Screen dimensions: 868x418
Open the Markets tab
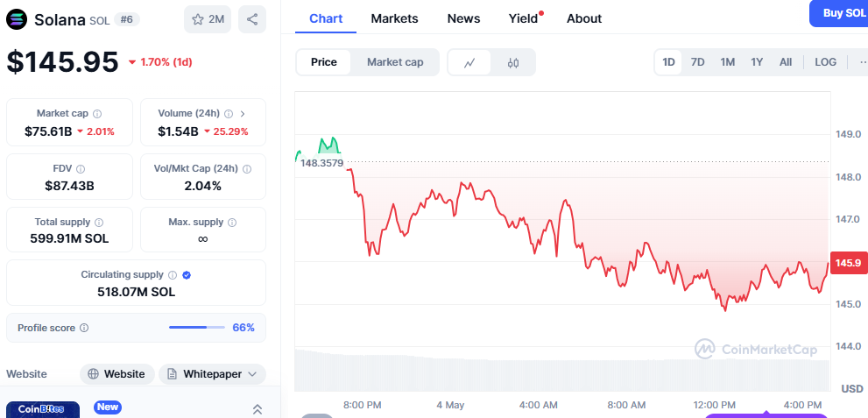pyautogui.click(x=394, y=18)
